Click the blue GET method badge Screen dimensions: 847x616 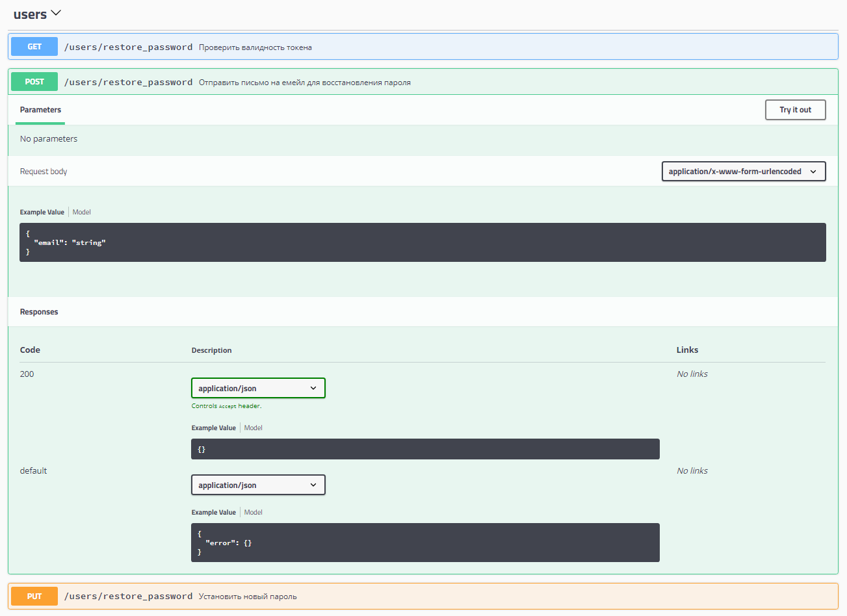pyautogui.click(x=34, y=47)
